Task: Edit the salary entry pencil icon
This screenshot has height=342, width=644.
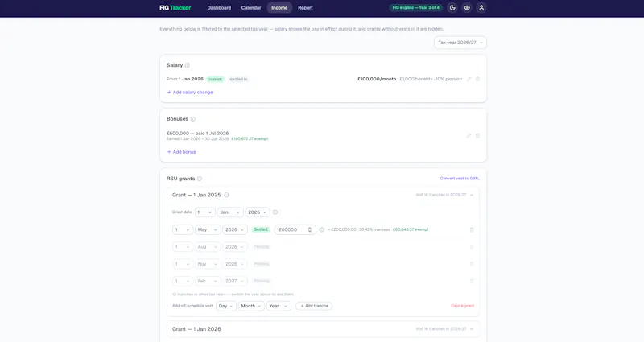Action: (x=469, y=79)
